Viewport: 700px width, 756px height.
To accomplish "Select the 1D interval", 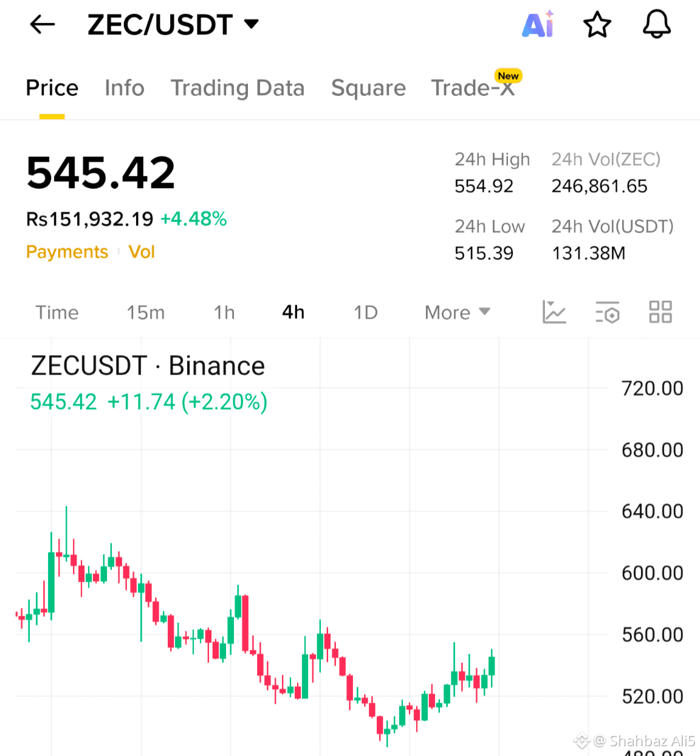I will (366, 312).
